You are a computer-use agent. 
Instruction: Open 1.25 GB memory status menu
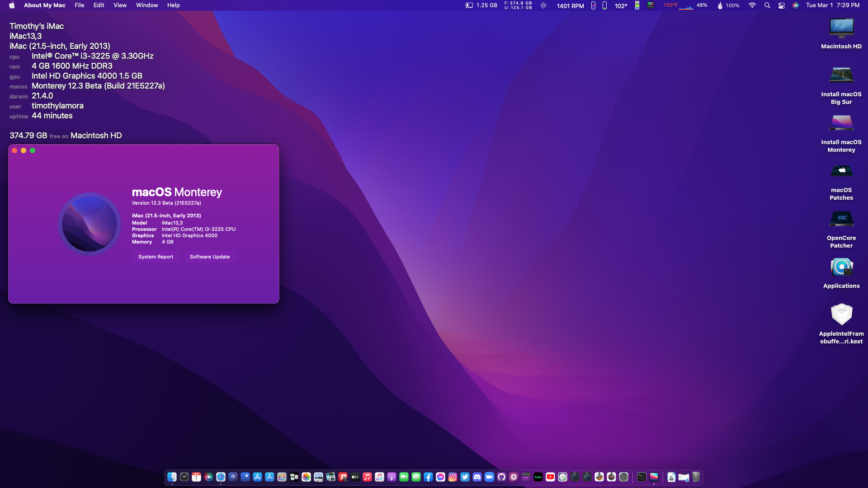[481, 5]
